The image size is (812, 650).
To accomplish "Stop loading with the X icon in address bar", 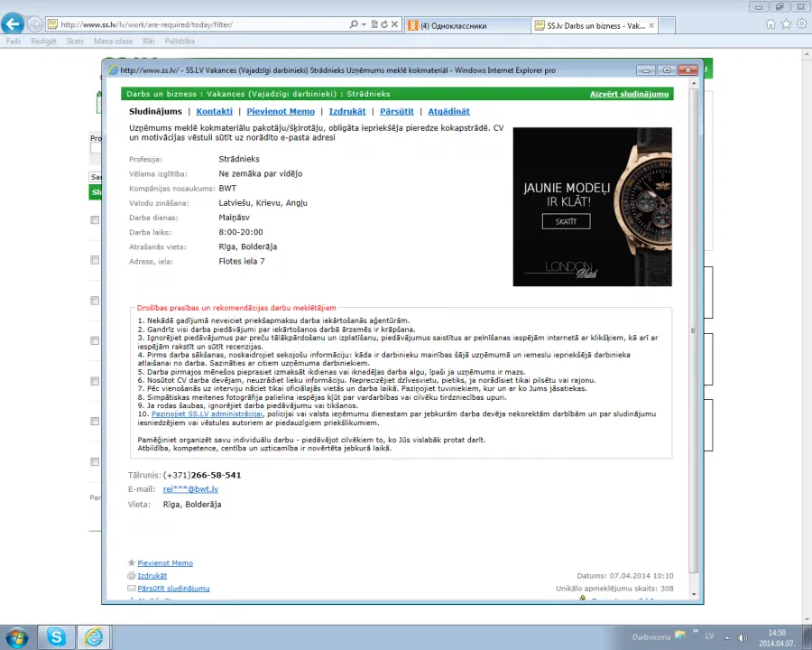I will [x=394, y=24].
